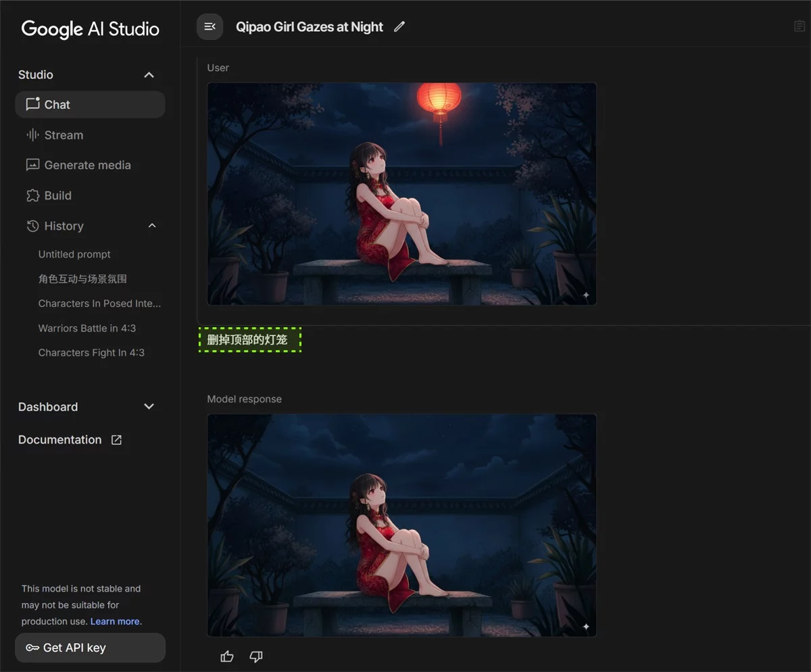Collapse the Studio section chevron
The height and width of the screenshot is (672, 811).
click(149, 75)
